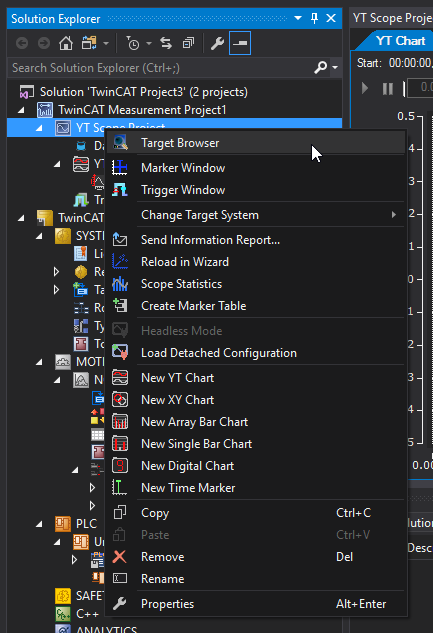Click the Load Detached Configuration icon
Image resolution: width=433 pixels, height=633 pixels.
click(120, 352)
